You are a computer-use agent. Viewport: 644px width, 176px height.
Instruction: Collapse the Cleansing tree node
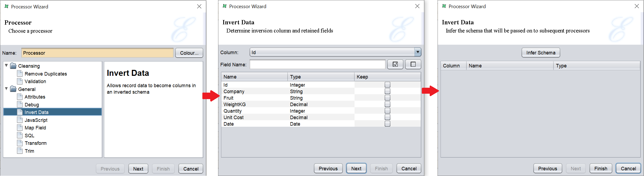click(6, 66)
